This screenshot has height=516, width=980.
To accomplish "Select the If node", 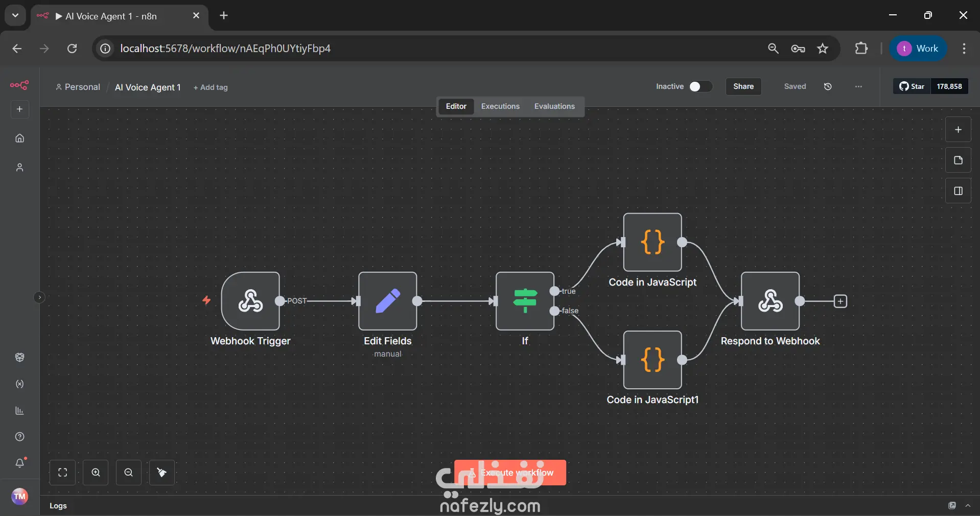I will pyautogui.click(x=525, y=301).
